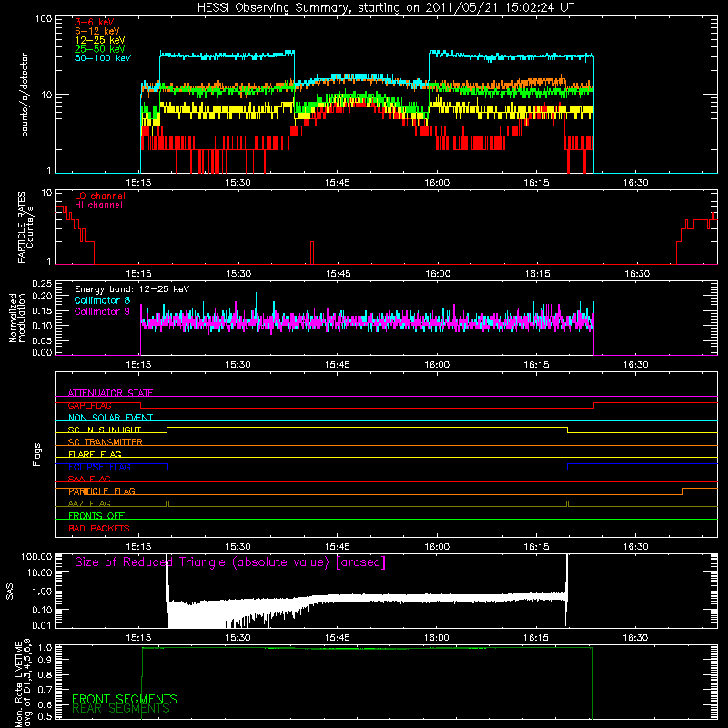Click the 16:15 tick under the flags plot
The image size is (728, 728).
(x=536, y=547)
